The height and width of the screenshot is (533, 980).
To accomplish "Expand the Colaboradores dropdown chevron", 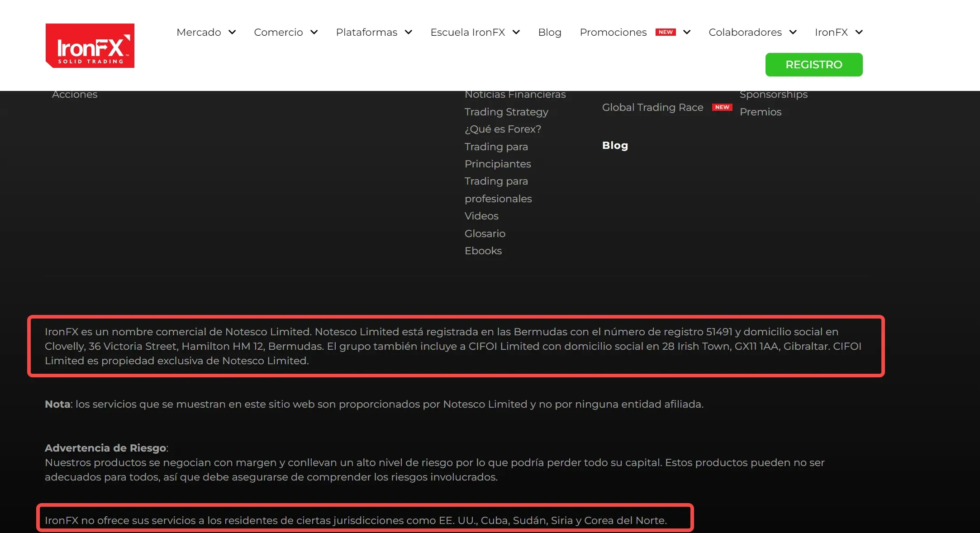I will tap(793, 32).
